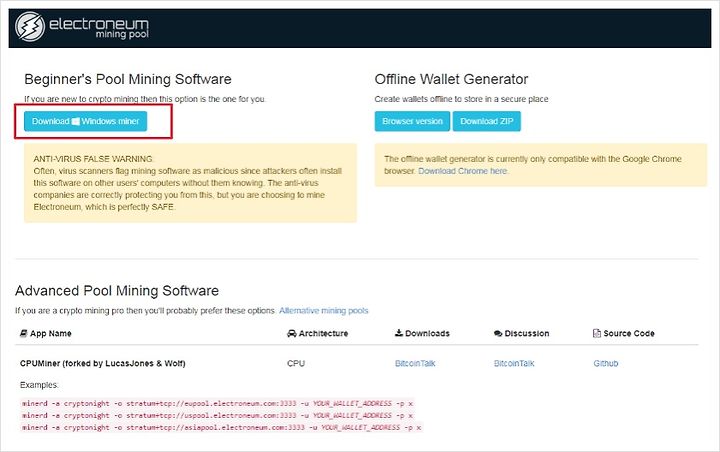
Task: Click the Downloads column header text
Action: [428, 333]
